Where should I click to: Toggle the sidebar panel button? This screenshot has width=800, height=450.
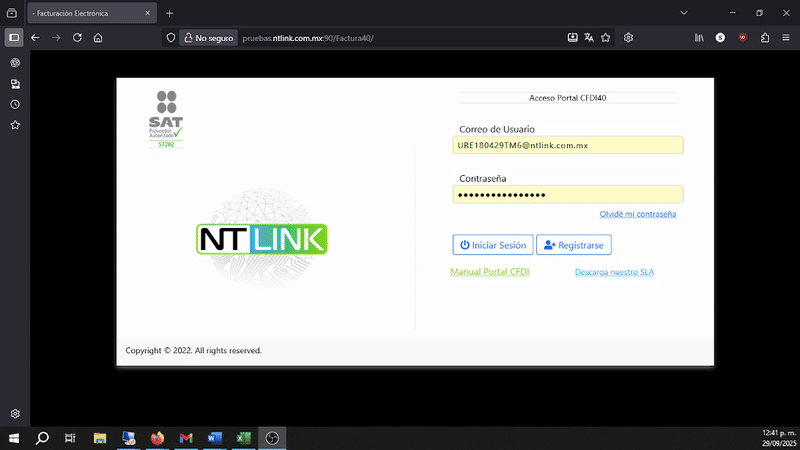14,38
